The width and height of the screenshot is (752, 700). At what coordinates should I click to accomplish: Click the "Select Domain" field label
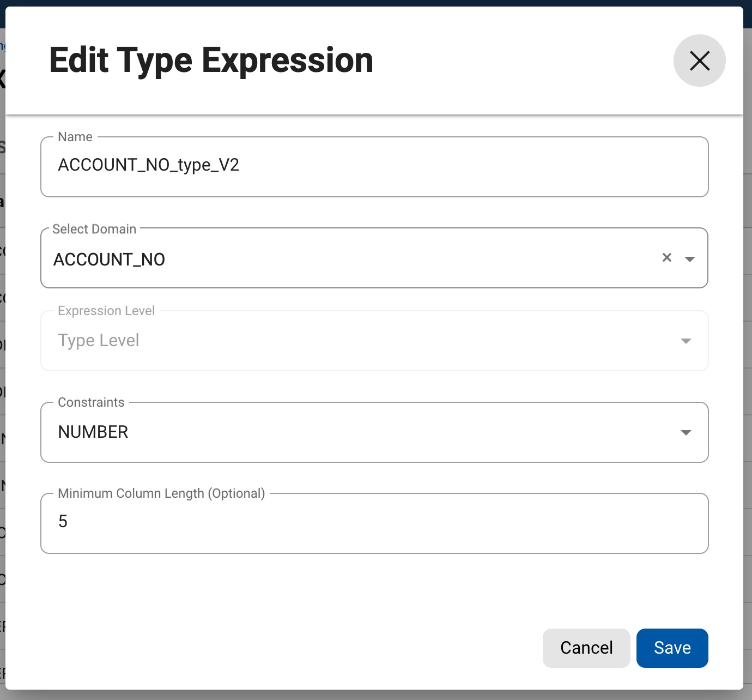tap(94, 229)
